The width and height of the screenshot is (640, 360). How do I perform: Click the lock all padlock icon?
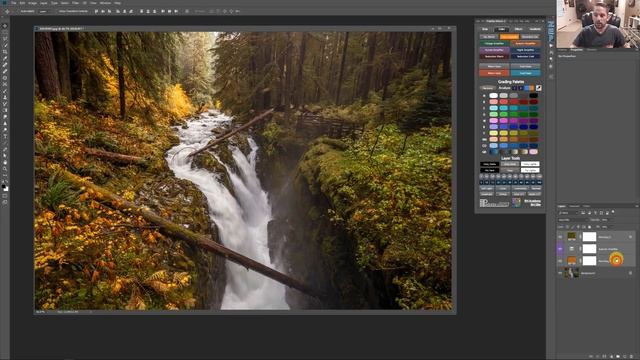pyautogui.click(x=589, y=227)
